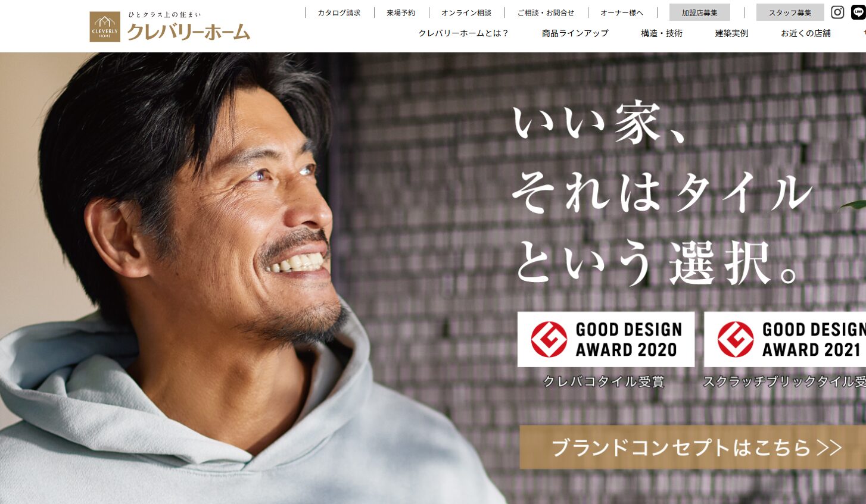Click the 加盟店募集 button
The height and width of the screenshot is (504, 866).
700,12
